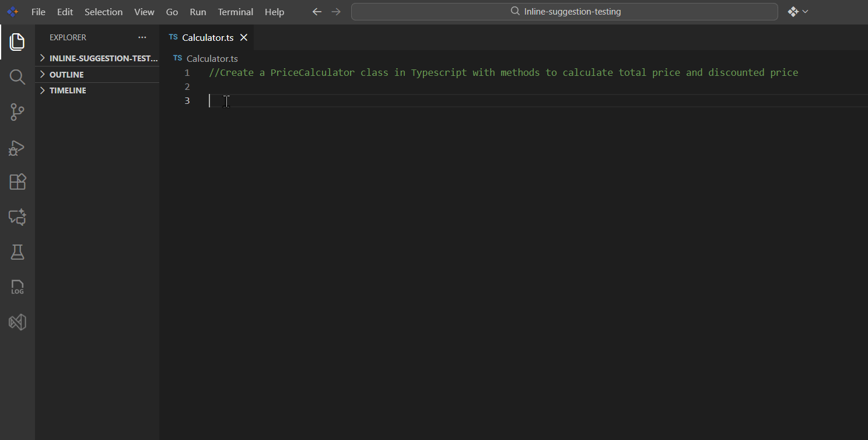Open the LOG viewer icon
Screen dimensions: 868x440
click(x=17, y=287)
